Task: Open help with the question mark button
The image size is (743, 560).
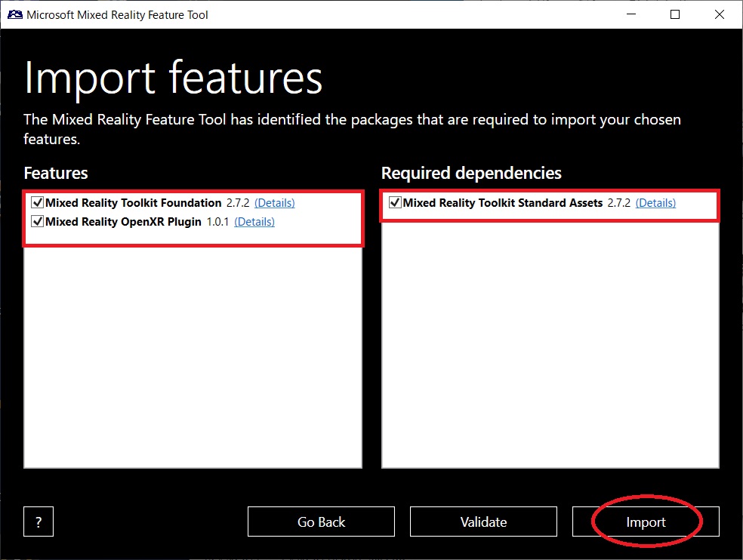Action: point(39,522)
